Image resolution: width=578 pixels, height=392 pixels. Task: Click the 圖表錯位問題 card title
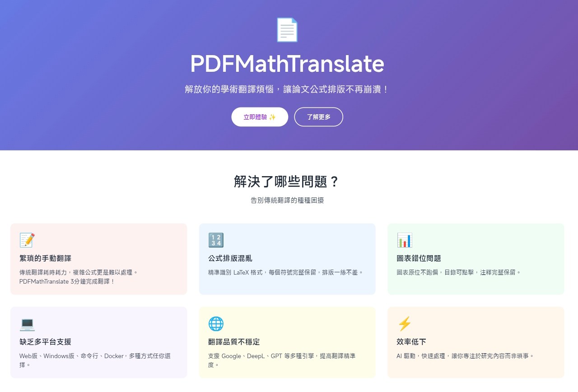[419, 258]
